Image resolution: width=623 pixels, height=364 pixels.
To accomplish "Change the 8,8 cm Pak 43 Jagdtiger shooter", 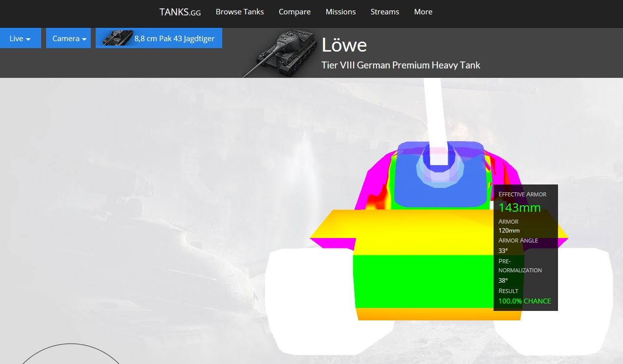I will point(159,38).
